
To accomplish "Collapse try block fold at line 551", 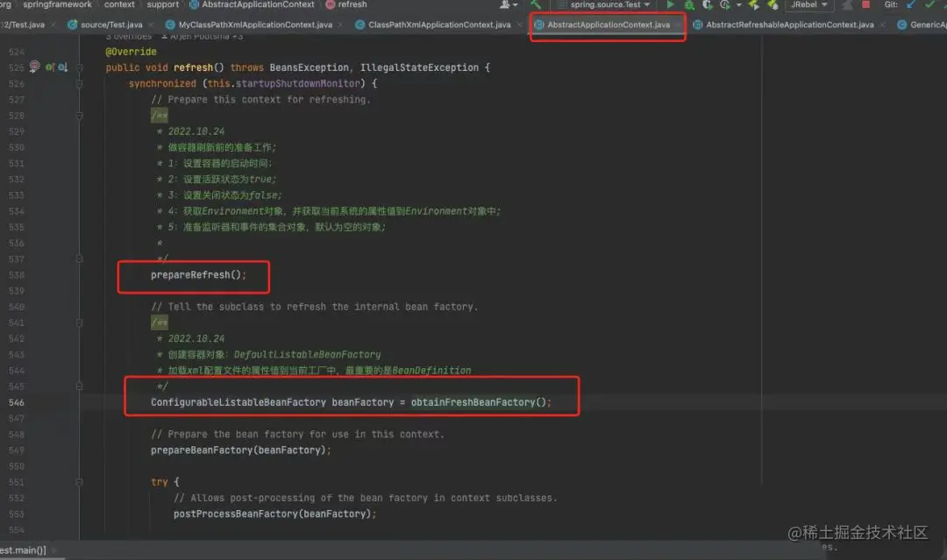I will [79, 482].
